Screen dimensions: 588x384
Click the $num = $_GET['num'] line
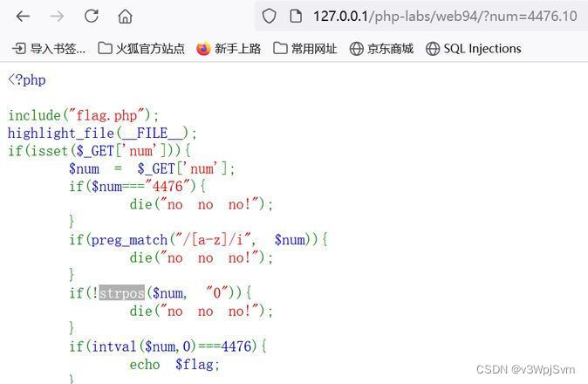tap(152, 168)
